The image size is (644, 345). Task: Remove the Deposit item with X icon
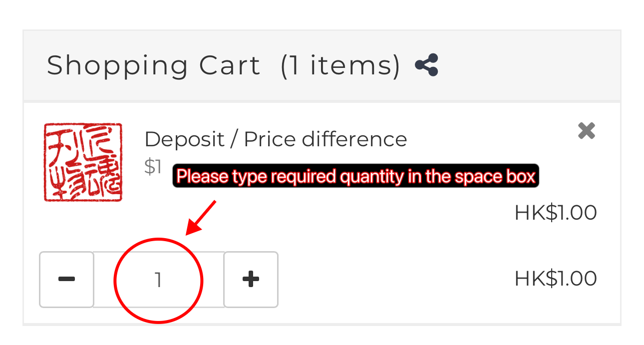click(587, 131)
